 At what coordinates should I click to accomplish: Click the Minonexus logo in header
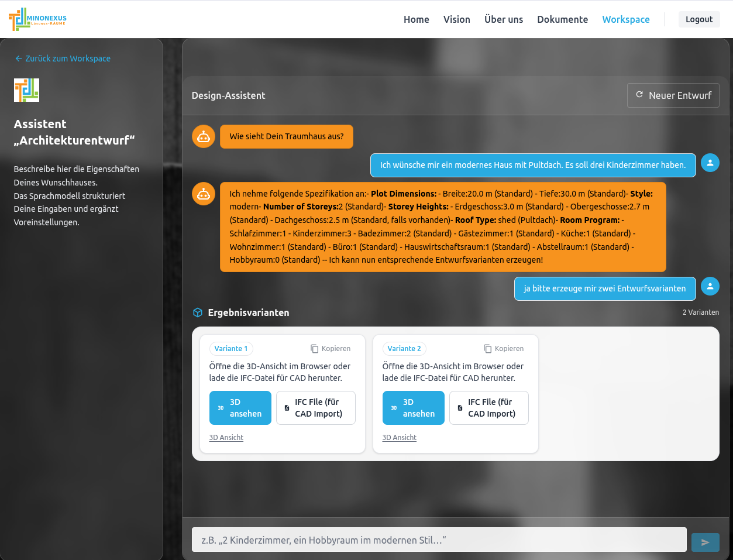click(37, 19)
